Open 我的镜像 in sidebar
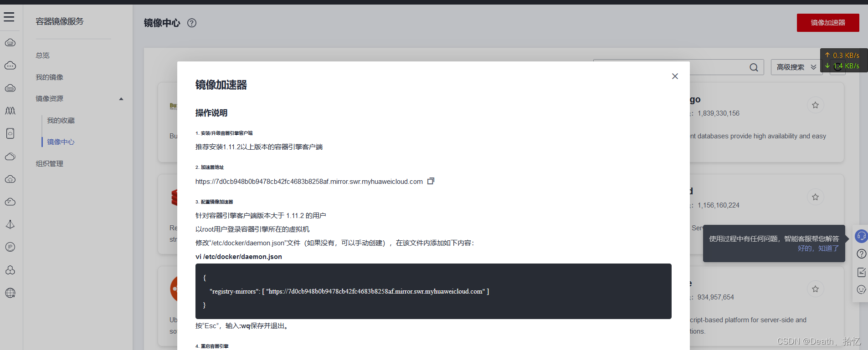Image resolution: width=868 pixels, height=350 pixels. coord(50,77)
